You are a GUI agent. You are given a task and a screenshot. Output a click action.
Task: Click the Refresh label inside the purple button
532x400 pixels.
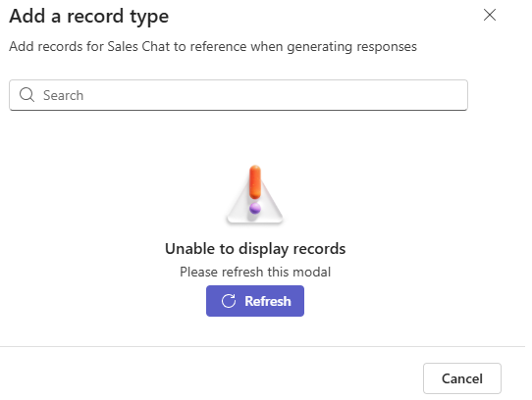click(x=268, y=301)
